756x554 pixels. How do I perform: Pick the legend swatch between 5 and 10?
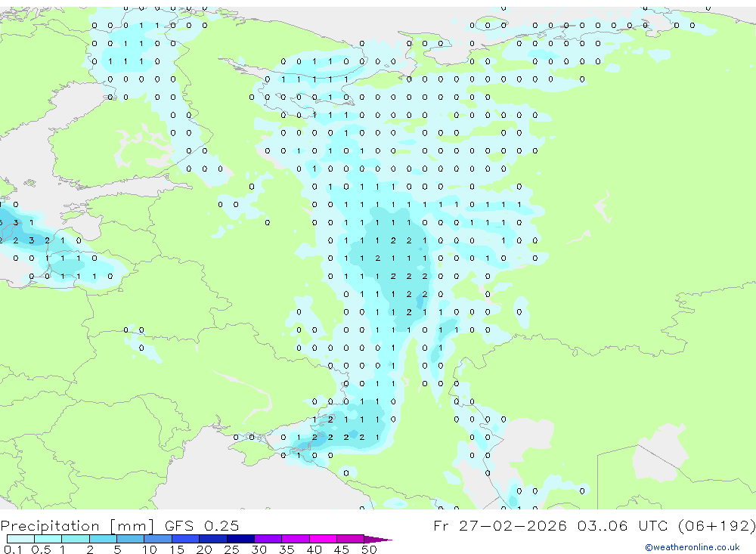[131, 539]
